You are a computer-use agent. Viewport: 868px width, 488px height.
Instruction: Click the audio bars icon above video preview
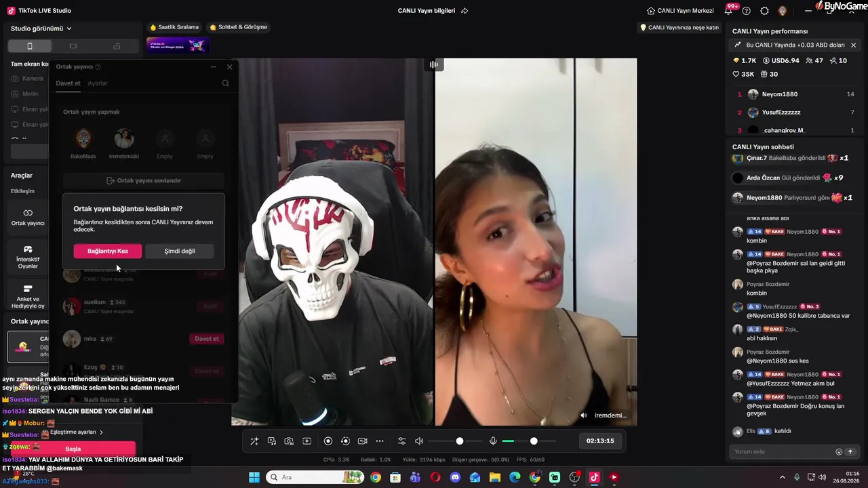(434, 64)
